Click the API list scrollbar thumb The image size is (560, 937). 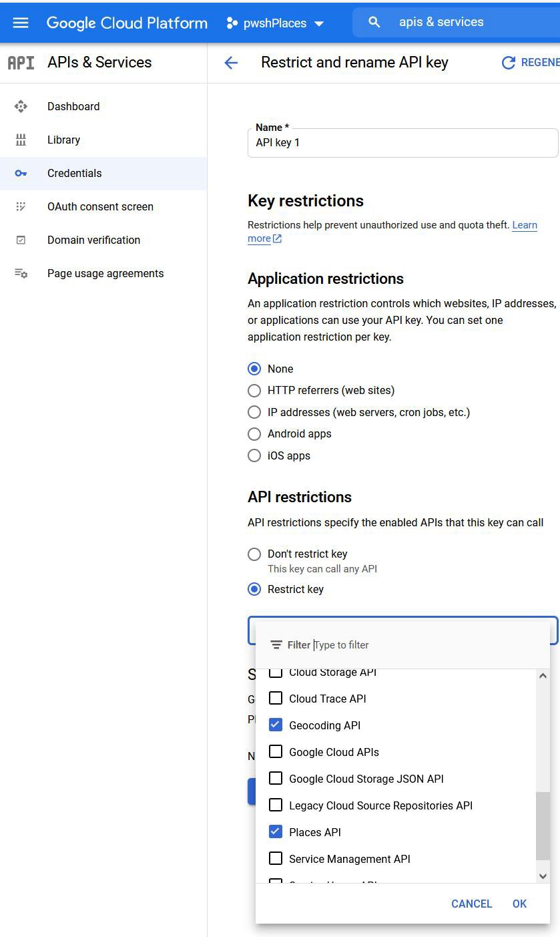pyautogui.click(x=543, y=826)
